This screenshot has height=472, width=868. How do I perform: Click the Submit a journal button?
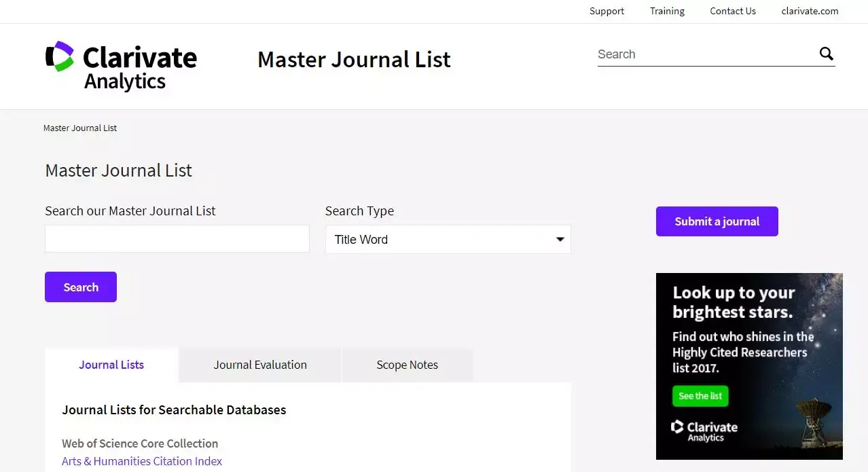[x=717, y=221]
